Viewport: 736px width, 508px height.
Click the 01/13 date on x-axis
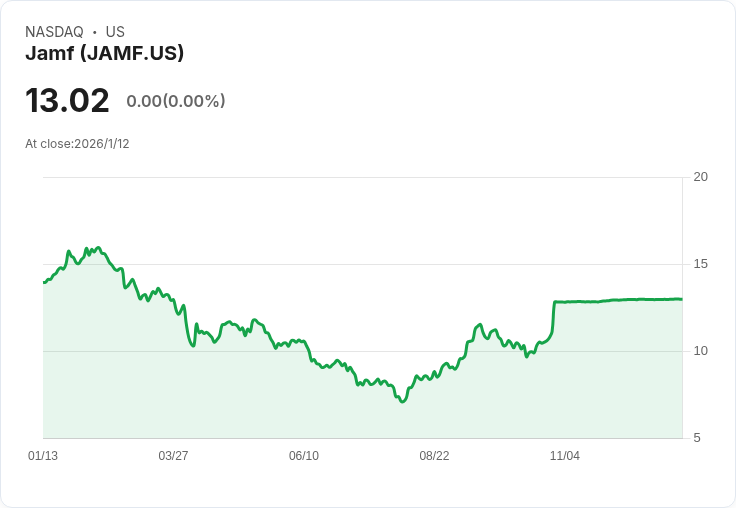(x=43, y=456)
